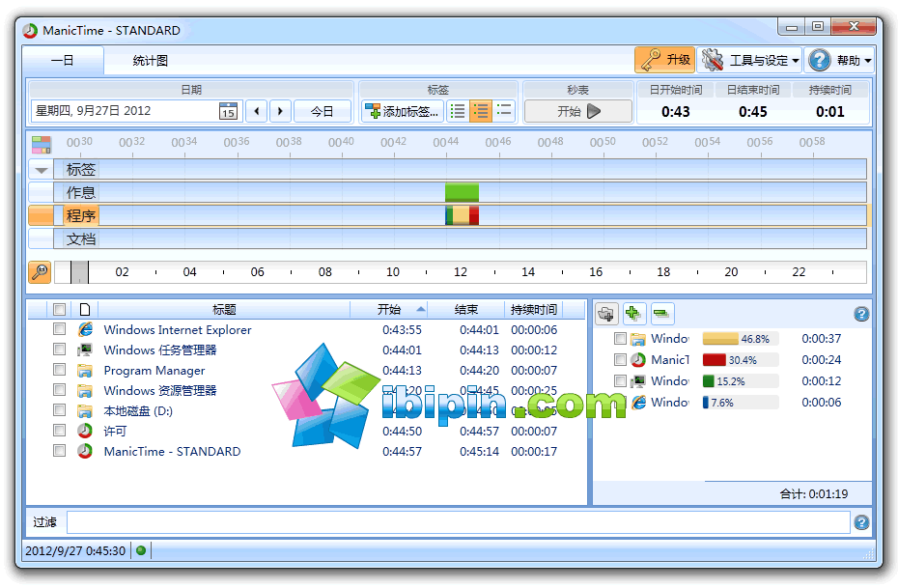The width and height of the screenshot is (898, 588).
Task: Check the ManicTime - STANDARD row checkbox
Action: pos(59,451)
